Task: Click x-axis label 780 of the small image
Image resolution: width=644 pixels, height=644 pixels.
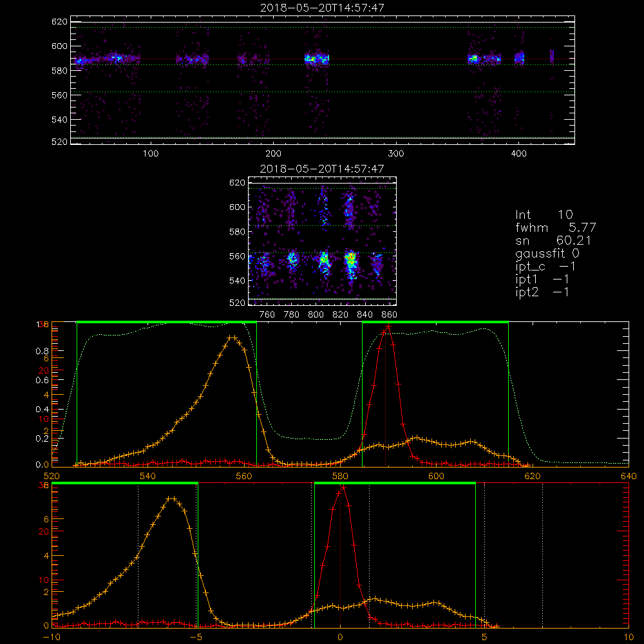Action: pyautogui.click(x=292, y=315)
